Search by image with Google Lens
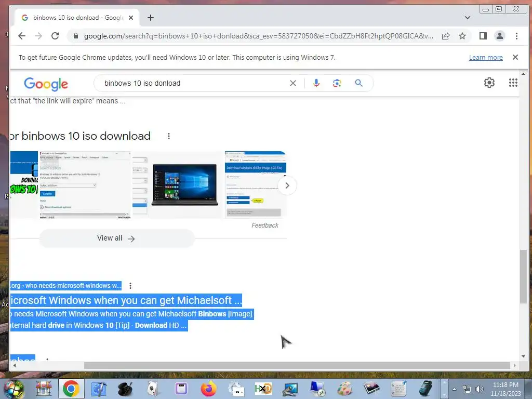 337,83
